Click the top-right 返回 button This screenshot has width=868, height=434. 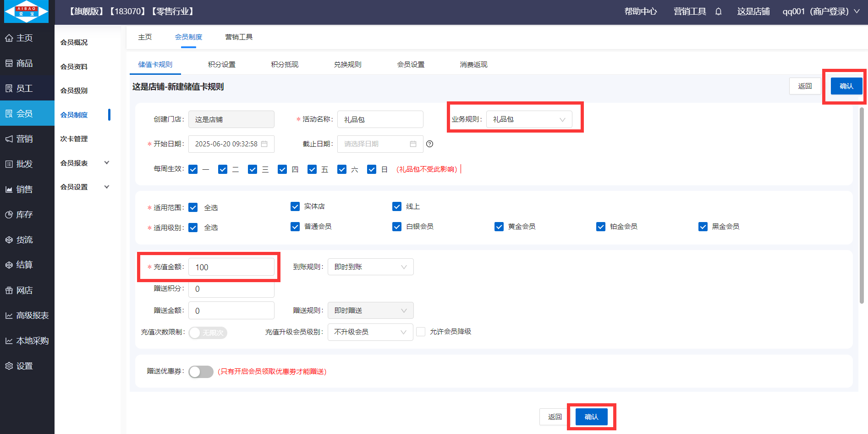[x=805, y=86]
